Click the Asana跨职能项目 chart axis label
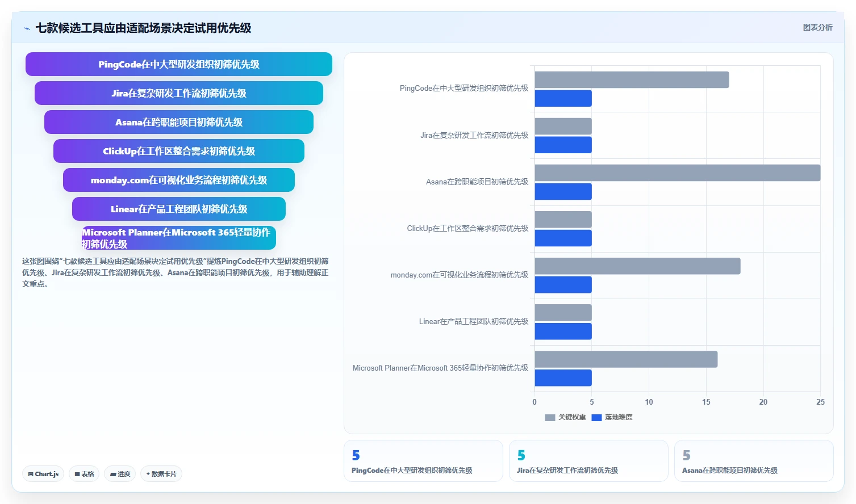This screenshot has width=856, height=504. pyautogui.click(x=477, y=182)
